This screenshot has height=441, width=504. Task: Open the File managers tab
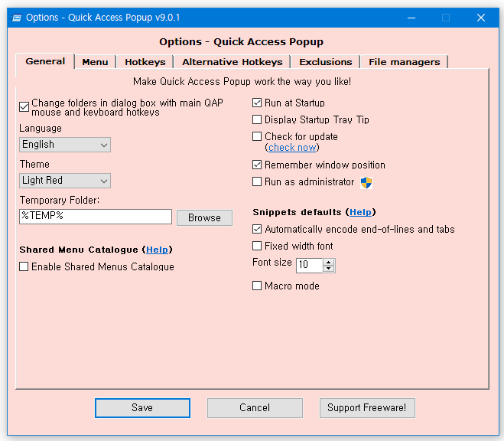tap(405, 62)
